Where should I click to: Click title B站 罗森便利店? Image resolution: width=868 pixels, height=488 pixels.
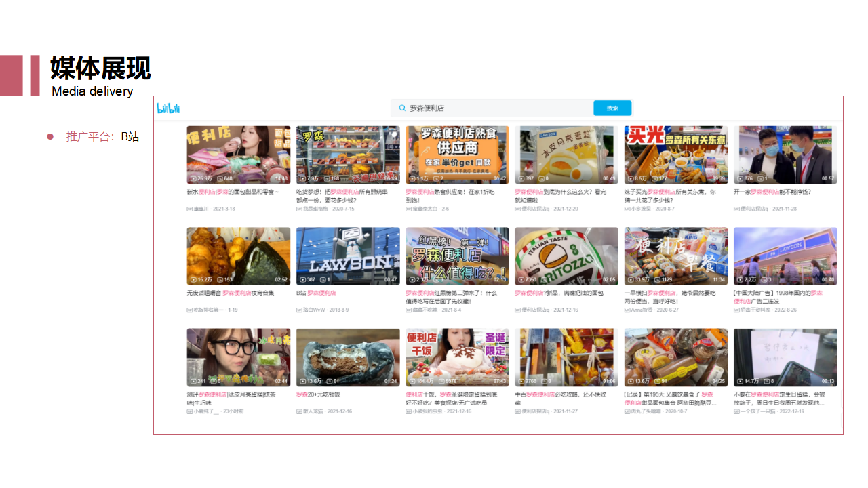pyautogui.click(x=316, y=293)
